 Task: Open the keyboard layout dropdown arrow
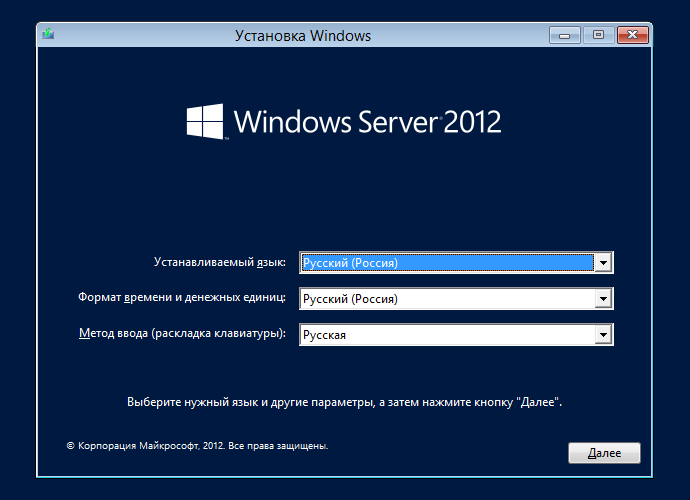[603, 335]
